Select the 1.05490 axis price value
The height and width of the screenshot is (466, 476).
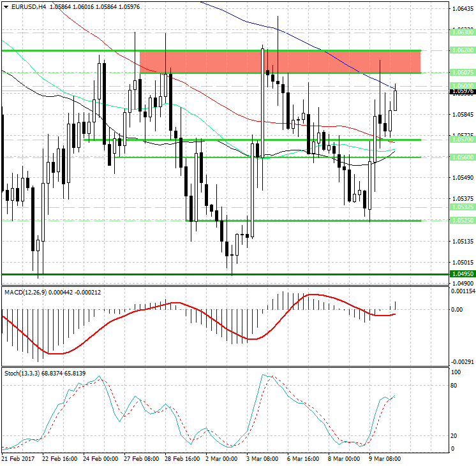pos(463,177)
